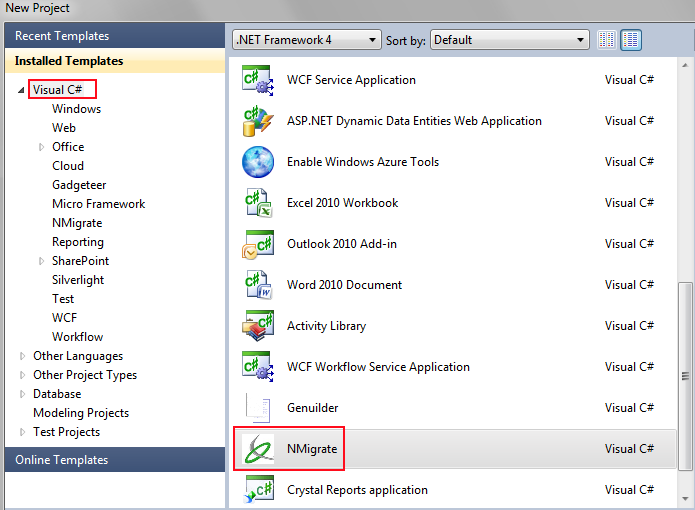Select Outlook 2010 Add-in template name
Image resolution: width=695 pixels, height=510 pixels.
click(342, 244)
